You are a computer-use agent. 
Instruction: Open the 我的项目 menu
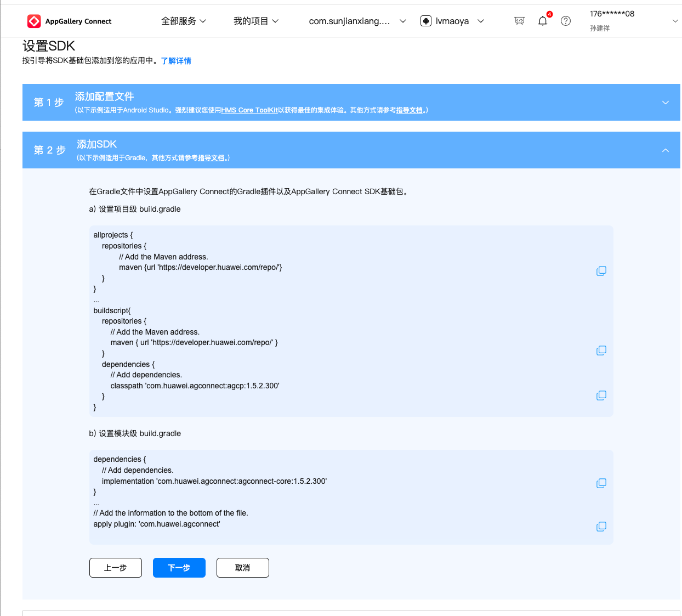[256, 21]
